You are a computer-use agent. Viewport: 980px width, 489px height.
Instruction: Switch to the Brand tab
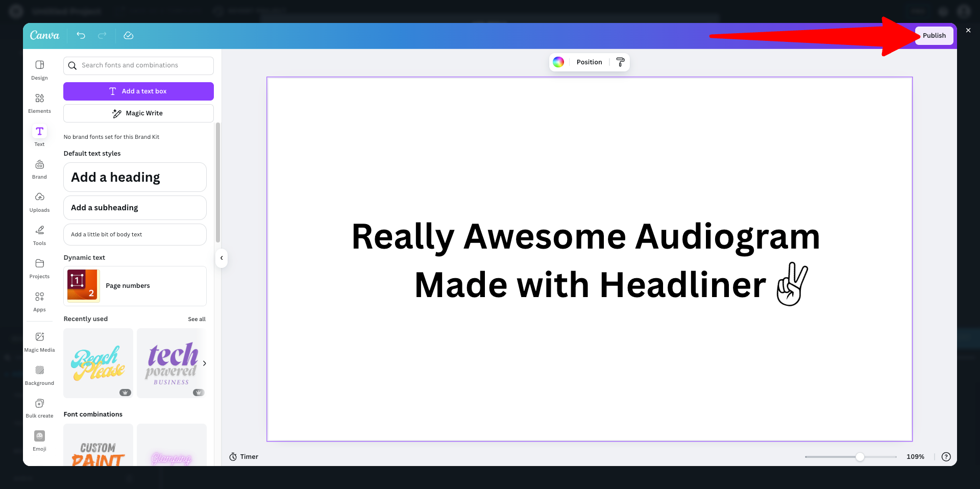coord(39,169)
